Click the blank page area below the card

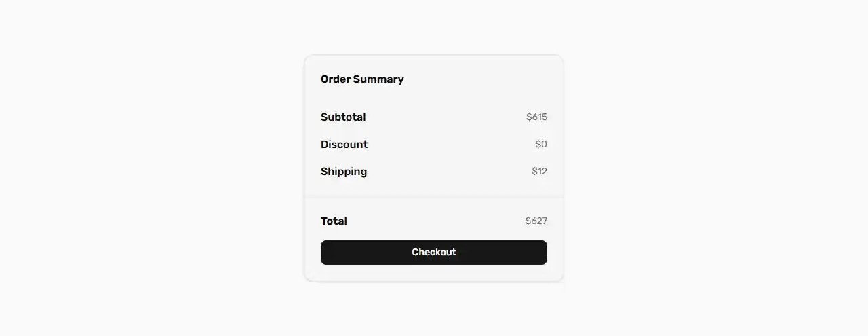434,309
